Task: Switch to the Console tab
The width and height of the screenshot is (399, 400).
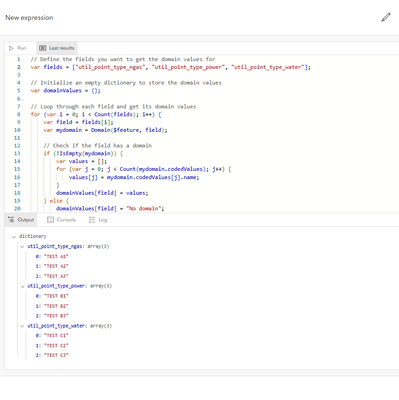Action: pyautogui.click(x=62, y=220)
